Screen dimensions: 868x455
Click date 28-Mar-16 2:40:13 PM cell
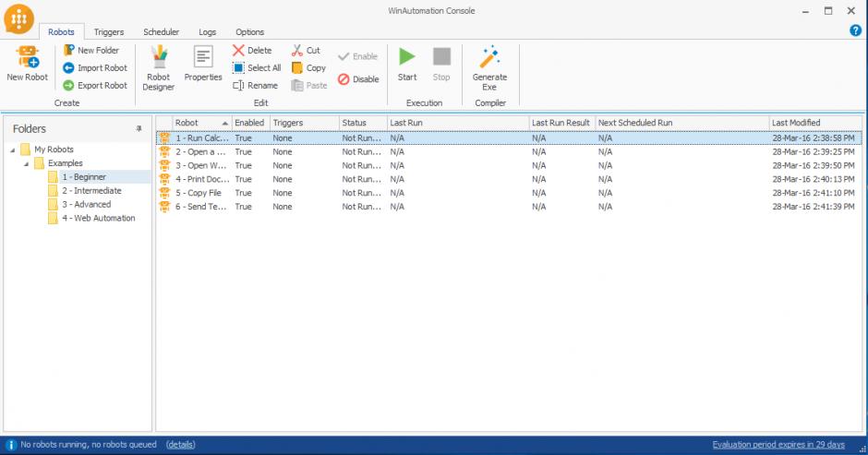coord(814,179)
